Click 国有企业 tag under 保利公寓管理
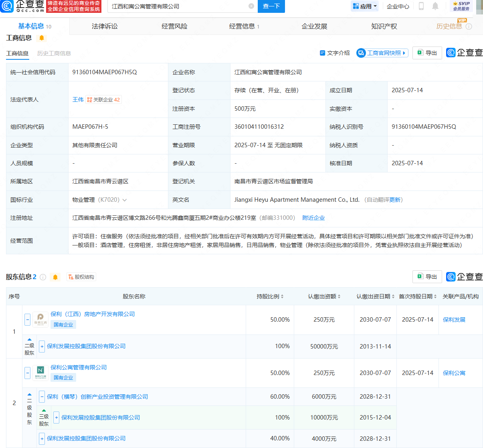This screenshot has height=448, width=483. click(x=63, y=378)
